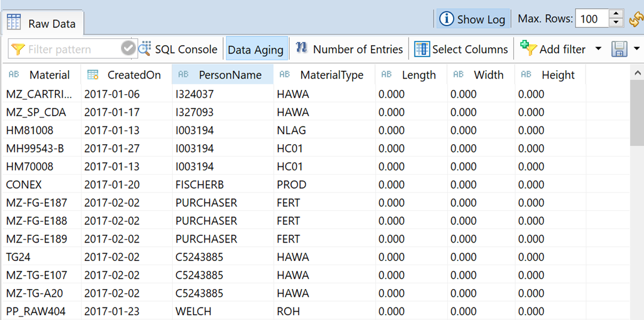Screen dimensions: 644x320
Task: Open the SQL Console
Action: [x=178, y=49]
